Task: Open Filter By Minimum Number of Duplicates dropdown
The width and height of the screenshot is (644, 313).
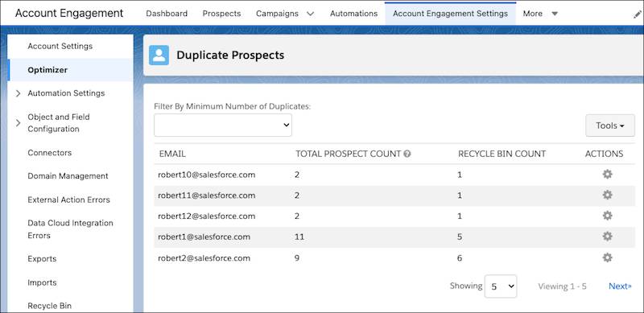Action: 223,126
